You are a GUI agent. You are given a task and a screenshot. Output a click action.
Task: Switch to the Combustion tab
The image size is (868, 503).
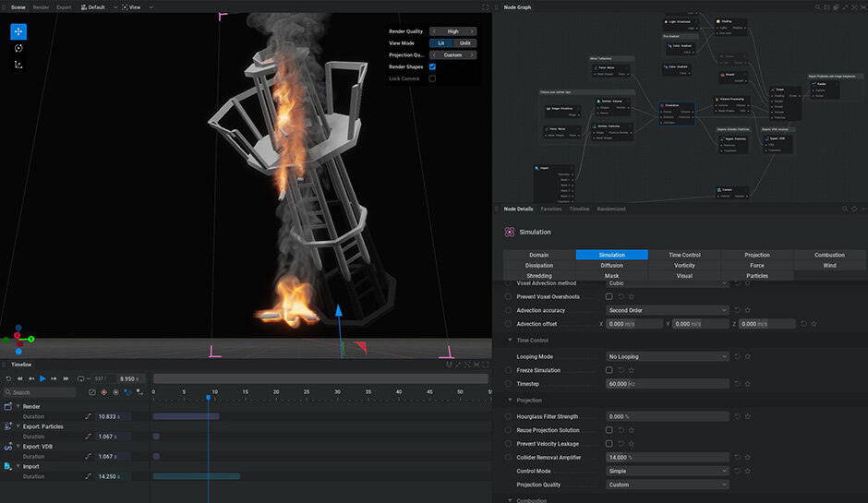[x=828, y=255]
